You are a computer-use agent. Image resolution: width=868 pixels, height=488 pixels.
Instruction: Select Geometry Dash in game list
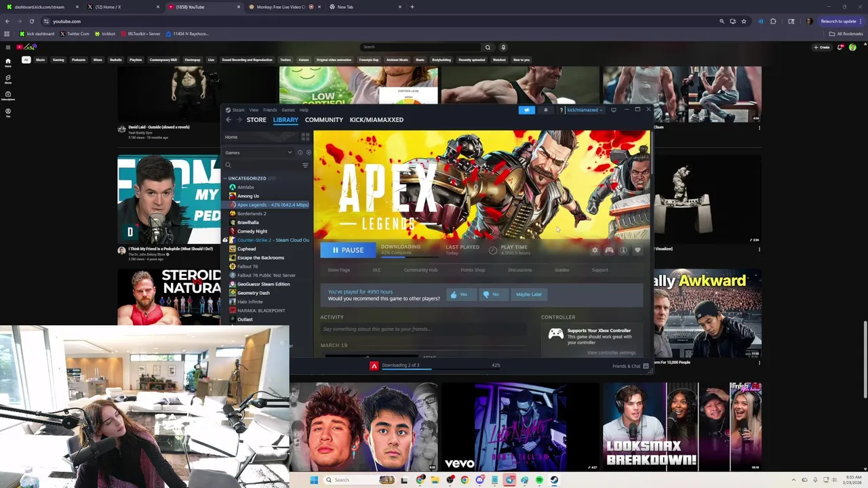tap(253, 293)
